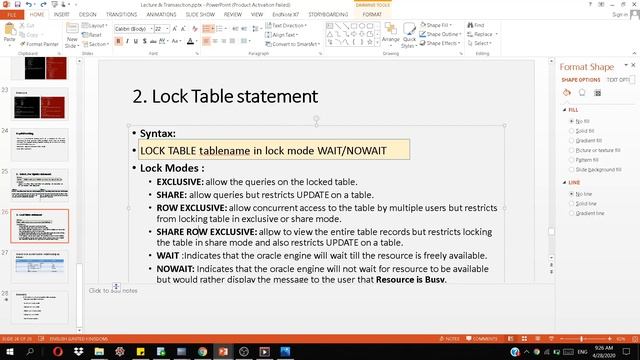Open the Shape Effects dropdown
This screenshot has width=640, height=360.
[x=440, y=43]
